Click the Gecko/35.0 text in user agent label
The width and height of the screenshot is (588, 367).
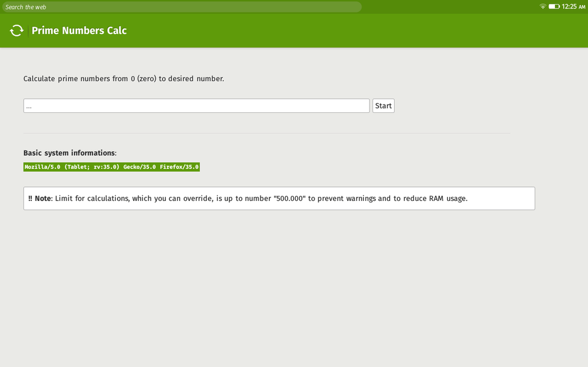139,167
